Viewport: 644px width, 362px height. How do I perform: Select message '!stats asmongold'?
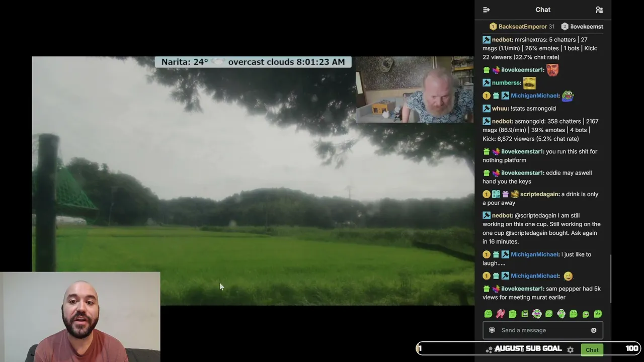[533, 109]
